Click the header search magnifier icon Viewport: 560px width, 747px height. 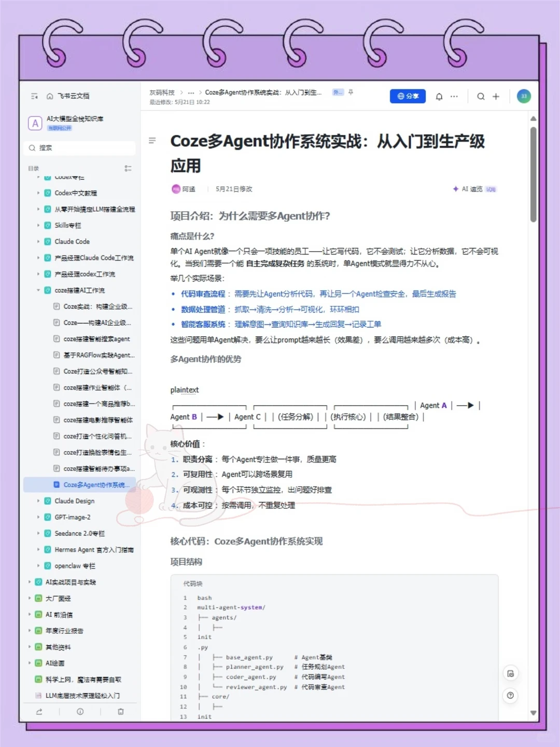click(x=481, y=96)
